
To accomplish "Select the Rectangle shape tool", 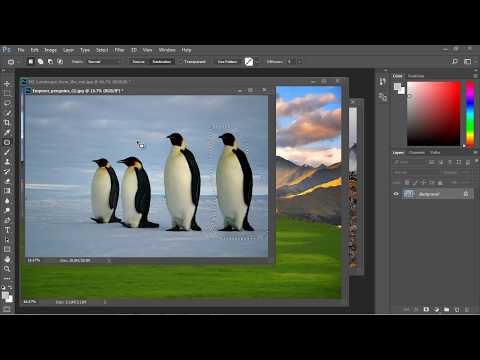I will (7, 249).
